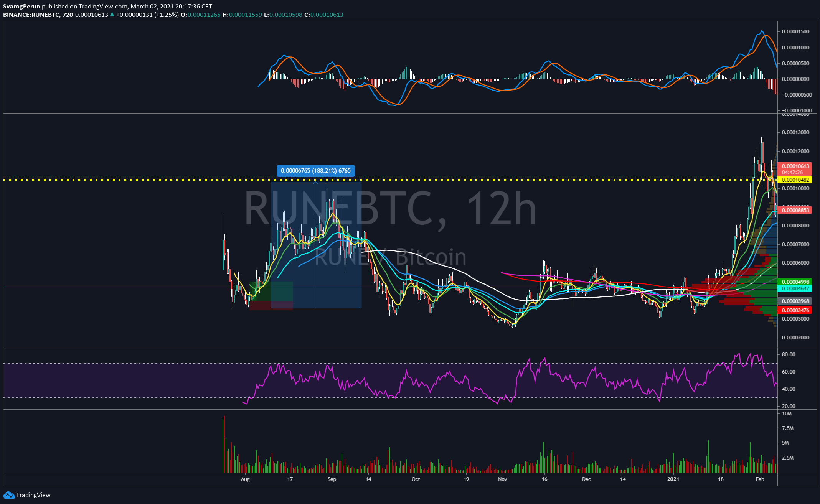Click the 0.00012000 price axis tick
The height and width of the screenshot is (504, 820).
click(795, 151)
